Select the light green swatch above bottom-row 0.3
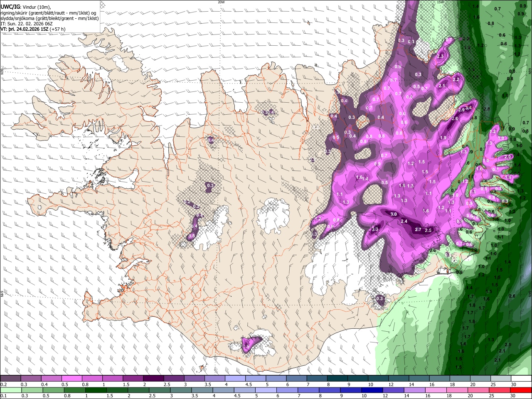 click(32, 390)
